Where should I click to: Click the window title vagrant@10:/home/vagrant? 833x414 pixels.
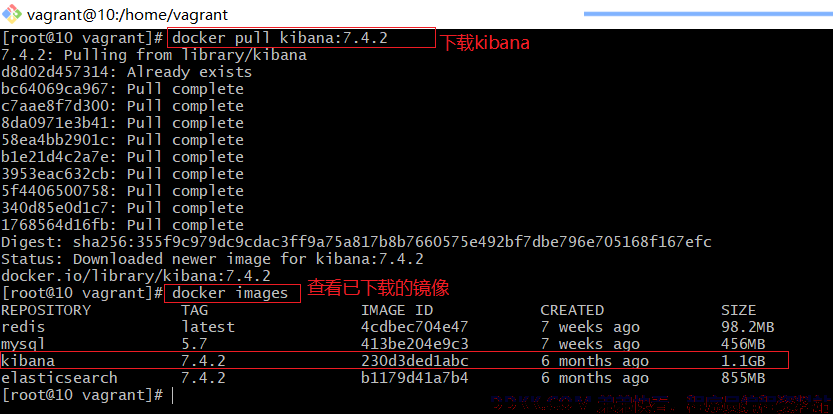pyautogui.click(x=128, y=15)
